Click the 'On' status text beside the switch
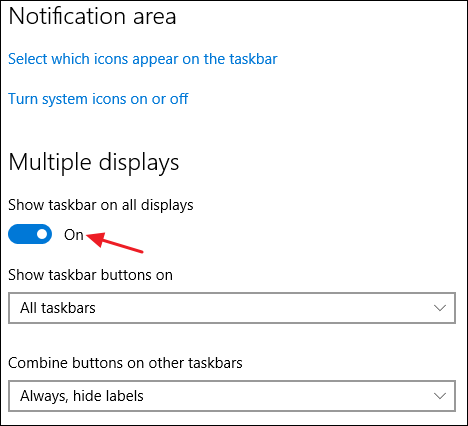The image size is (468, 426). click(74, 235)
